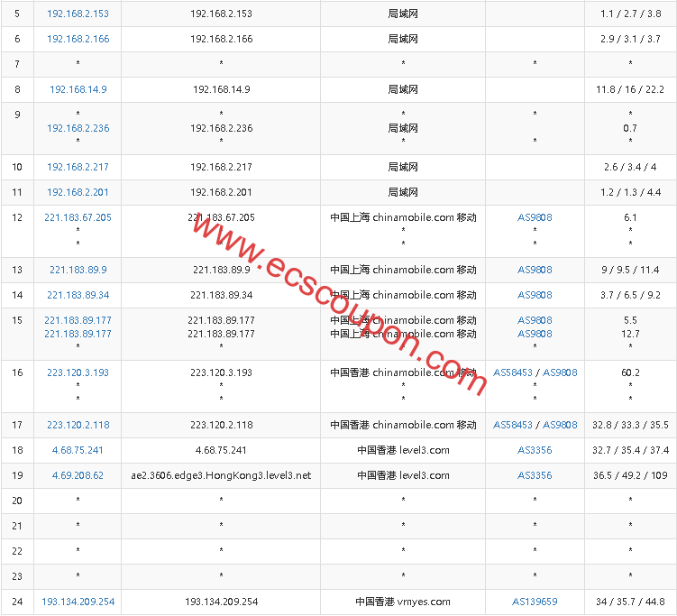
Task: Select hostname cell 4.68.75.241
Action: [221, 450]
